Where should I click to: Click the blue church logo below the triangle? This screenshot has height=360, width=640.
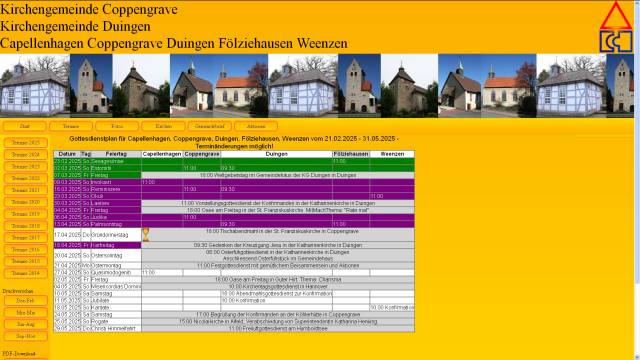616,41
